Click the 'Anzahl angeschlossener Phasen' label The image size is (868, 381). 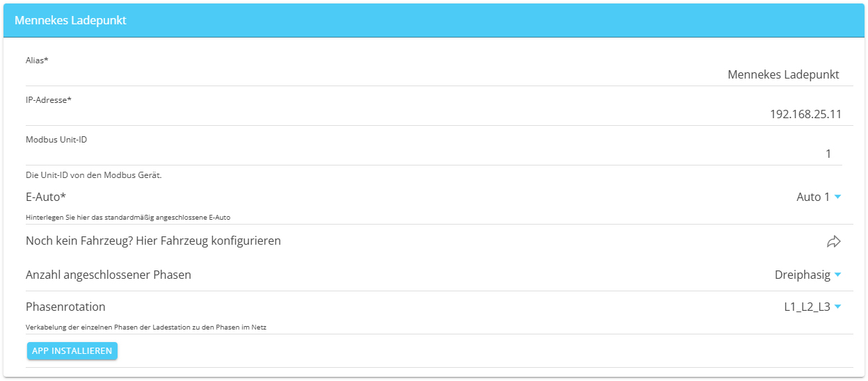(108, 275)
